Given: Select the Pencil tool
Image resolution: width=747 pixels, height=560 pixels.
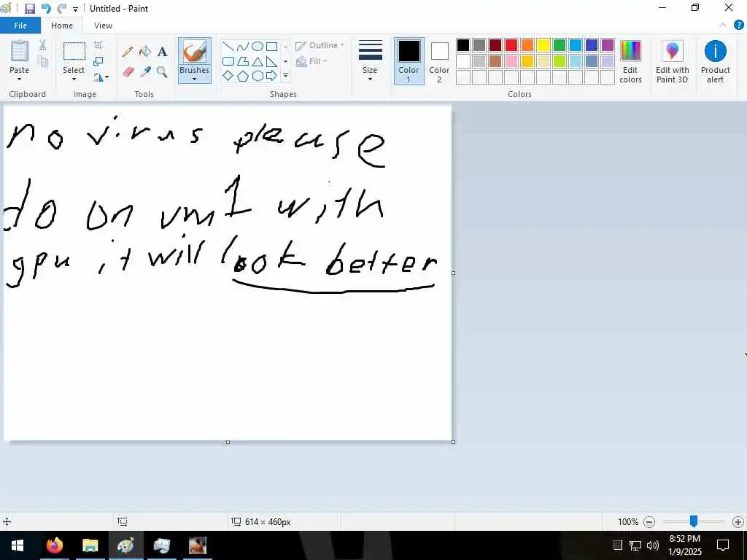Looking at the screenshot, I should [128, 52].
